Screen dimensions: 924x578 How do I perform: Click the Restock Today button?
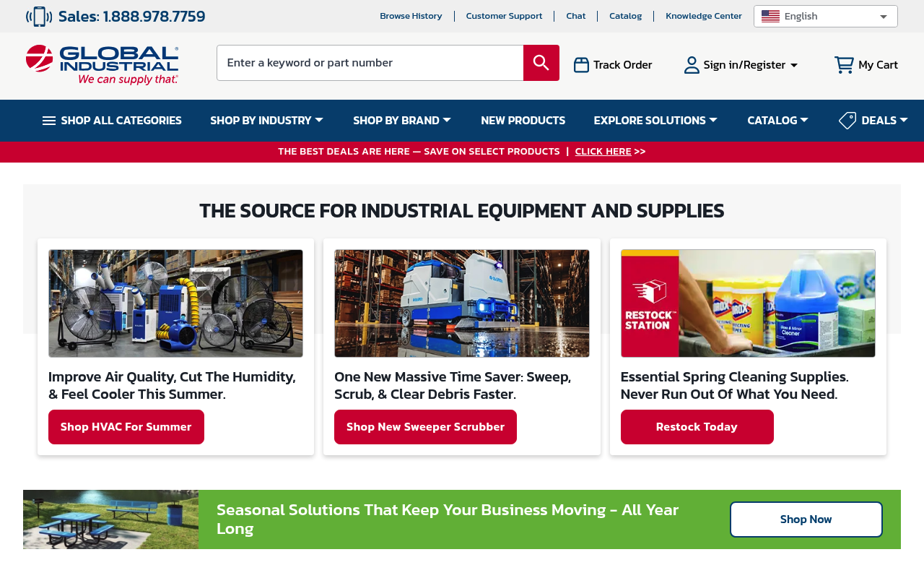click(697, 427)
